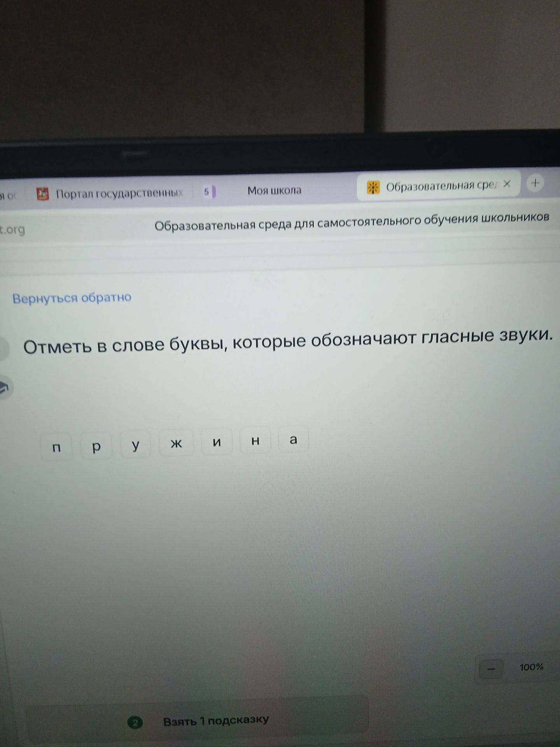560x747 pixels.
Task: Open a new browser tab with plus
Action: pyautogui.click(x=535, y=182)
